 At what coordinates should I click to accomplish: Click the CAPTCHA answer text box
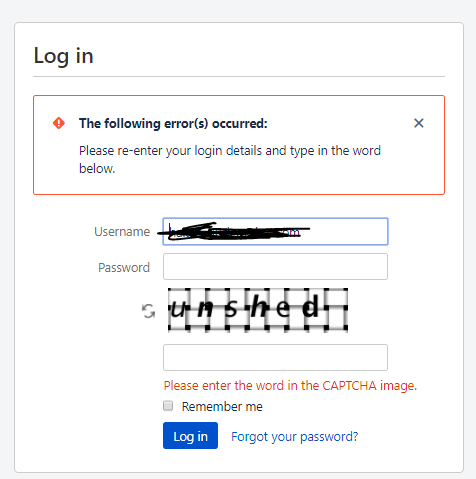pyautogui.click(x=275, y=357)
